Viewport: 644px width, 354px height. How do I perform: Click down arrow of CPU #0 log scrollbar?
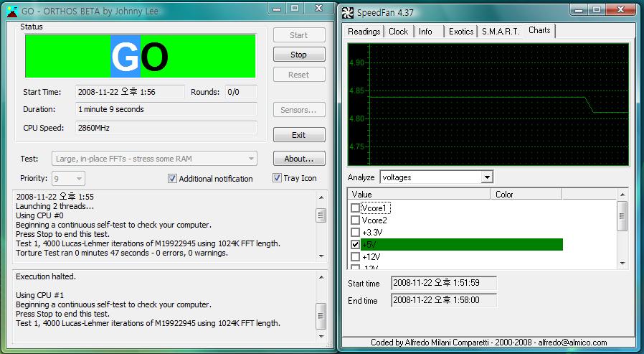(321, 256)
